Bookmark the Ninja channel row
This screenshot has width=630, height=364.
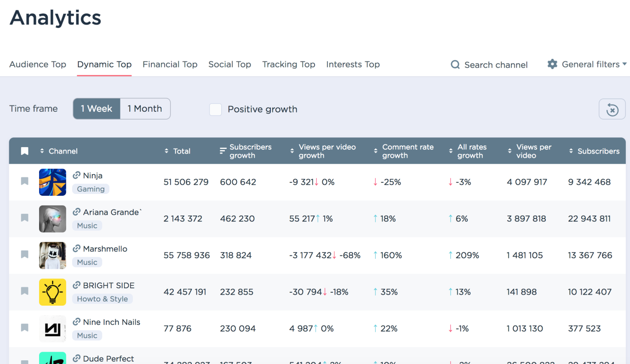[25, 182]
